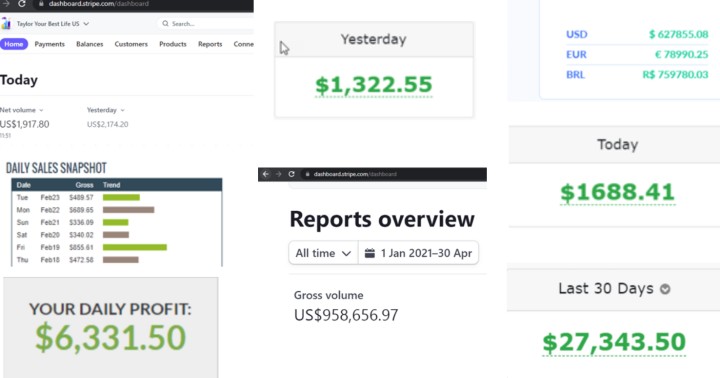Click the Taylor Your Best Life US account logo
Screen dimensions: 720x378
[x=6, y=23]
